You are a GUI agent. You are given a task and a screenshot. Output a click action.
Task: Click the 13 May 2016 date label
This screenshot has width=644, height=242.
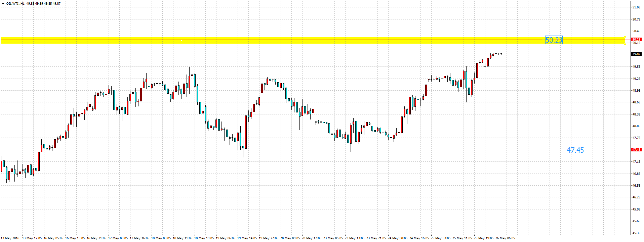[x=10, y=238]
